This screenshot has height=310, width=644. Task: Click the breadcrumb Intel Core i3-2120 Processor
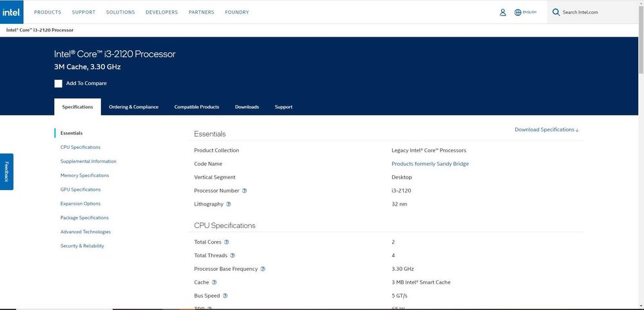40,30
